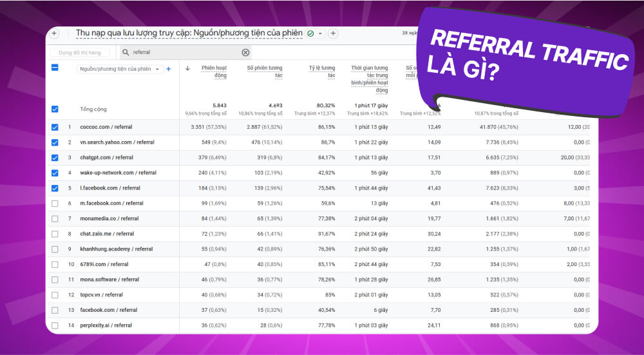Sort by 'Tỷ lệ tương tác' column header
The width and height of the screenshot is (644, 355).
pyautogui.click(x=322, y=72)
